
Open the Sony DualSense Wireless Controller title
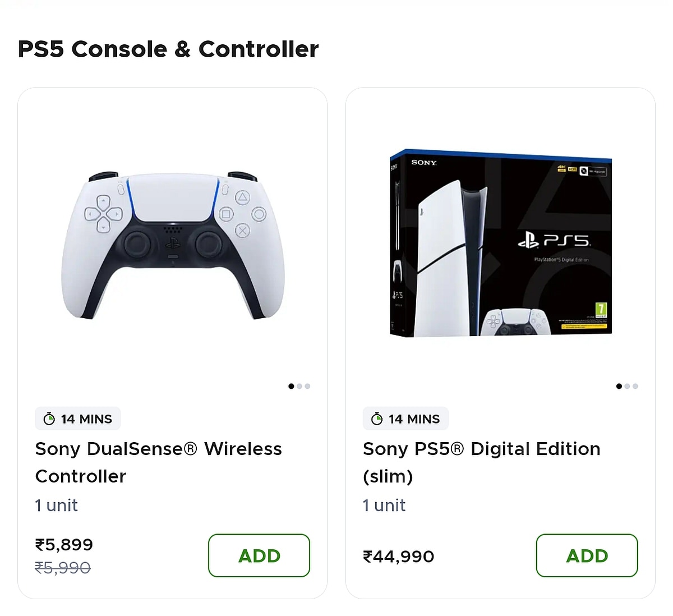click(x=158, y=462)
